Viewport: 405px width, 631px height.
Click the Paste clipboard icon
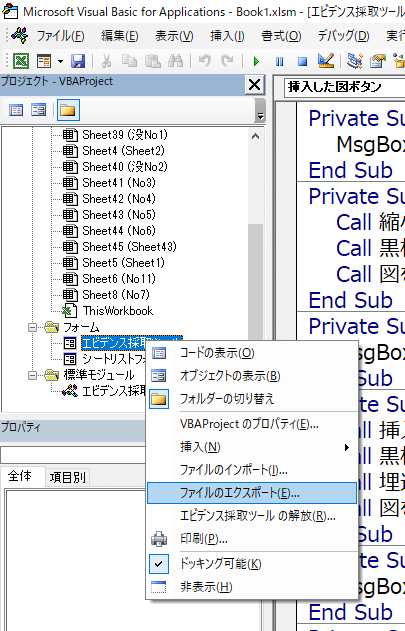pos(153,61)
